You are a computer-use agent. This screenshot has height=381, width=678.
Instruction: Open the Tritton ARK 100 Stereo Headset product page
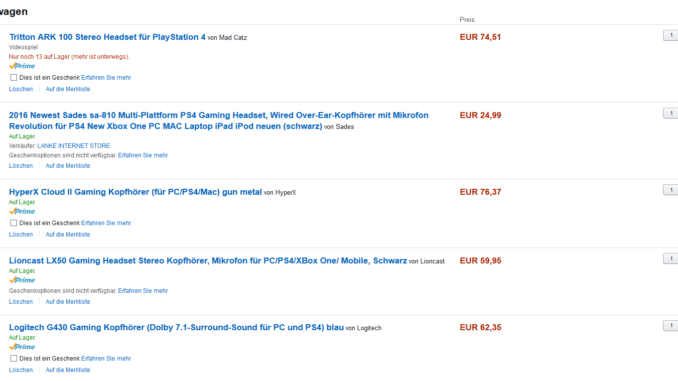click(107, 37)
